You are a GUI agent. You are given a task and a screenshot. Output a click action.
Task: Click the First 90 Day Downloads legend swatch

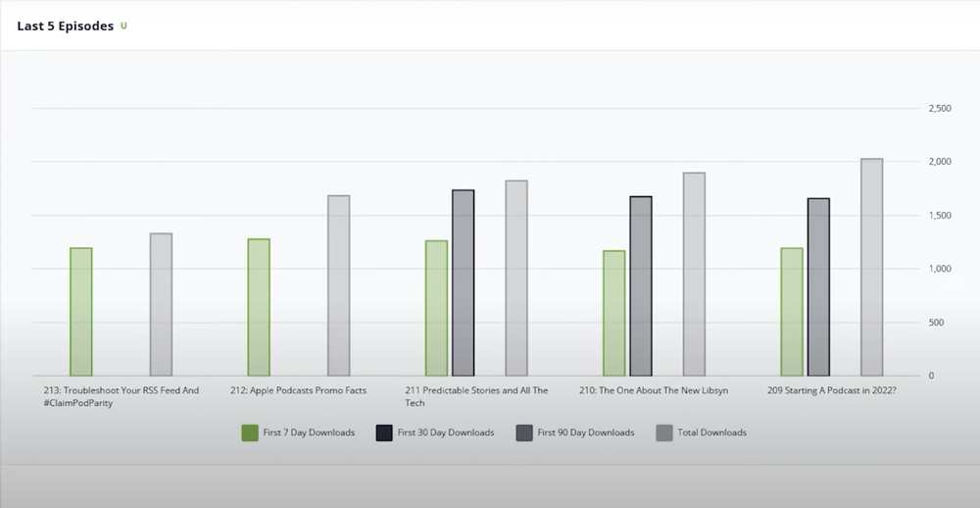click(x=524, y=432)
